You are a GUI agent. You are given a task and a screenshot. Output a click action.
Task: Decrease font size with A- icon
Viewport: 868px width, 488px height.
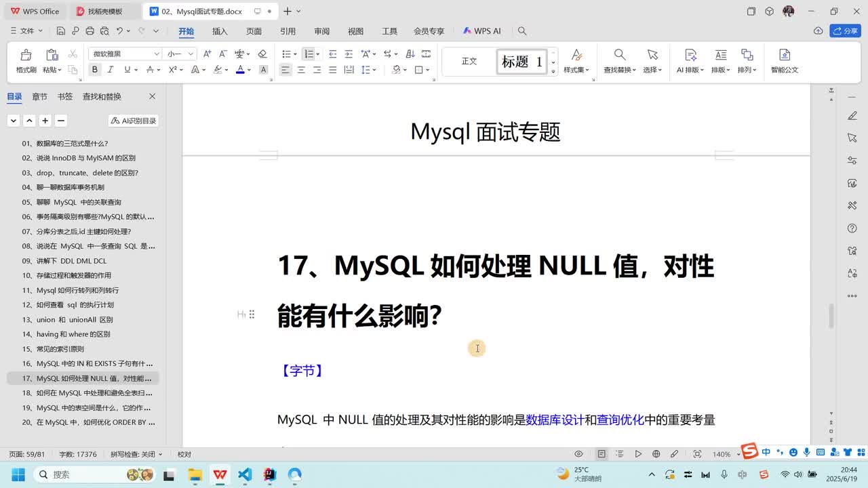[222, 54]
